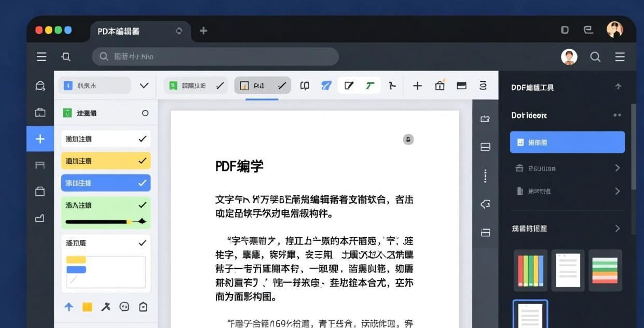Image resolution: width=644 pixels, height=328 pixels.
Task: Click the profile photo in the title bar
Action: (615, 30)
